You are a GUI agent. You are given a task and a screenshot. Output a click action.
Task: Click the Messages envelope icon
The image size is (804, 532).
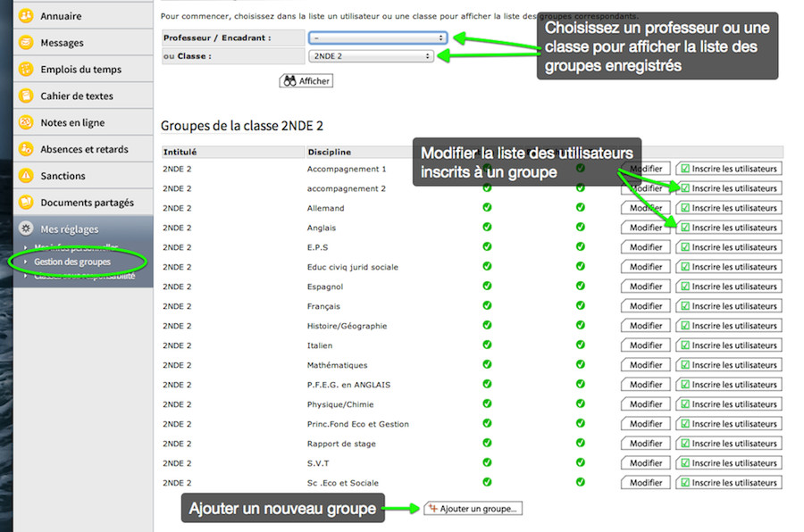click(x=26, y=43)
